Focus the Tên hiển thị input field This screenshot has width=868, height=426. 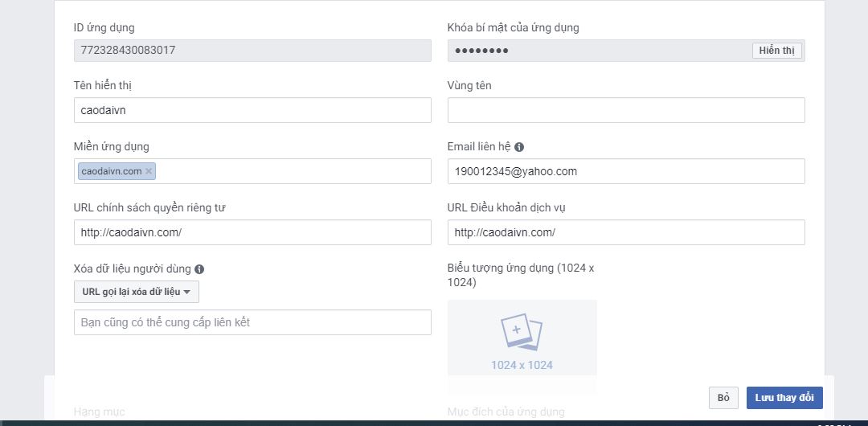tap(252, 110)
